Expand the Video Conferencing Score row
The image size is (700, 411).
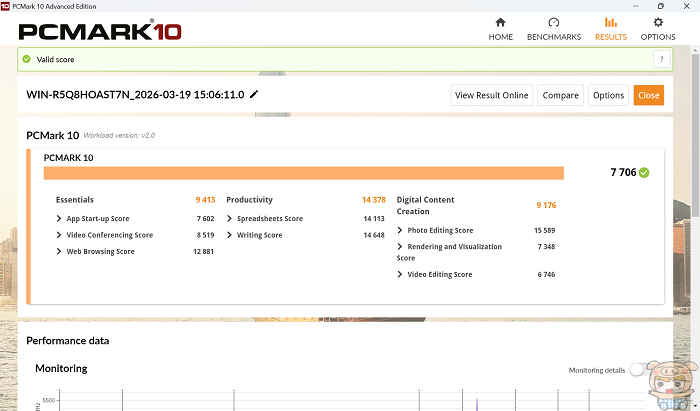60,235
